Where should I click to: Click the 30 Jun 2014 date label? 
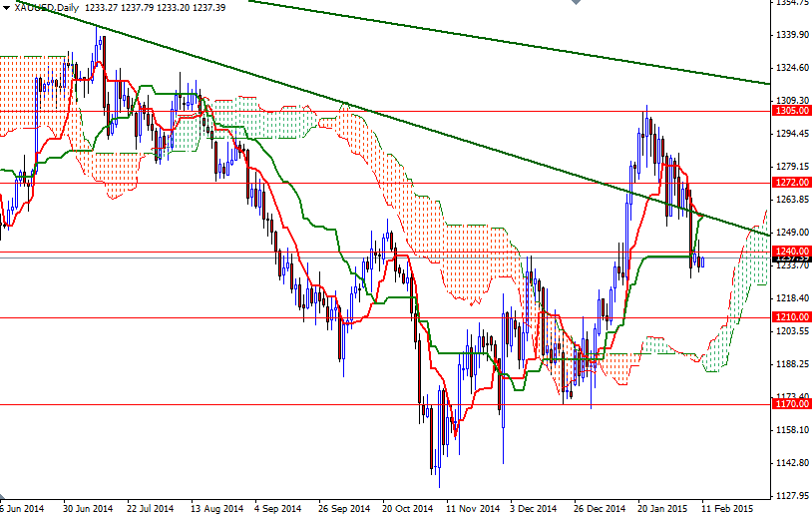[x=87, y=507]
